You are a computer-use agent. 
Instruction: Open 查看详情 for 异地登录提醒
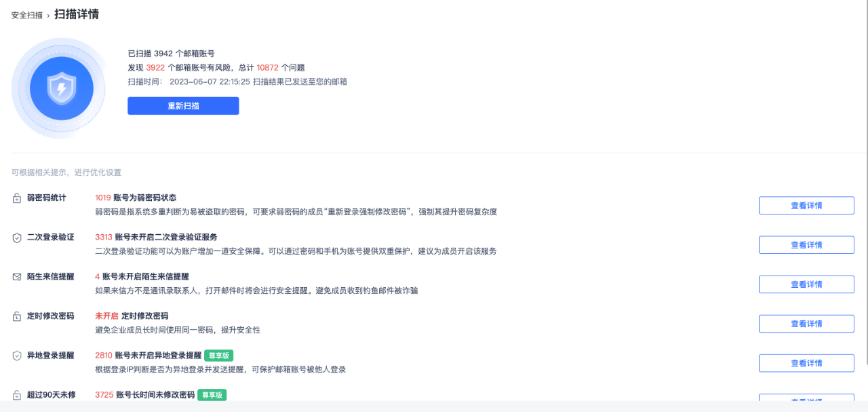tap(806, 363)
